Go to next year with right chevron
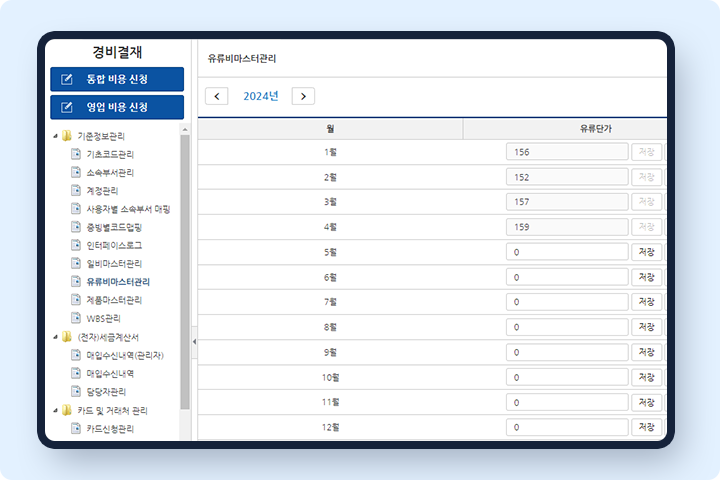 [x=303, y=96]
